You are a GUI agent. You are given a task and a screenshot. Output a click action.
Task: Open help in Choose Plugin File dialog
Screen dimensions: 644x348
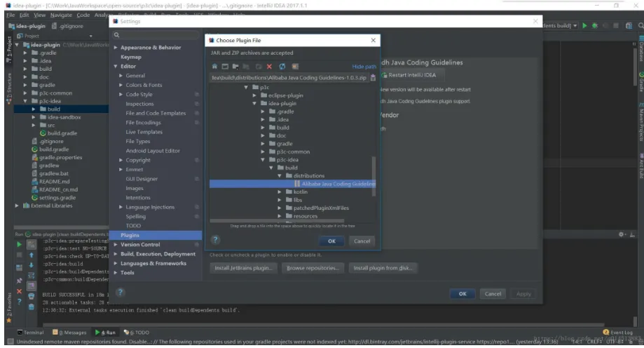[216, 240]
